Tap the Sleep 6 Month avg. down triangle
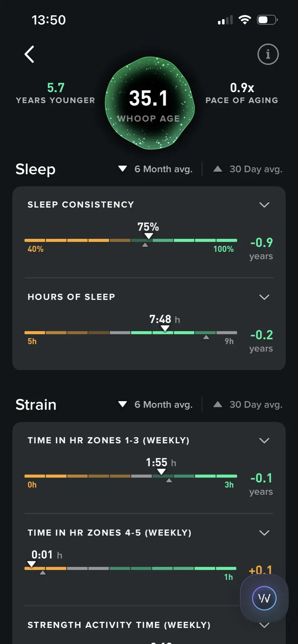 [x=122, y=169]
